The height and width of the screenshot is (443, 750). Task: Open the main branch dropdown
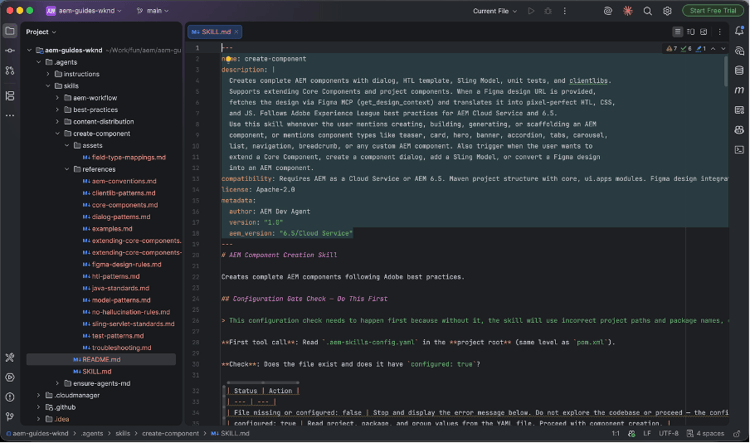[x=153, y=11]
